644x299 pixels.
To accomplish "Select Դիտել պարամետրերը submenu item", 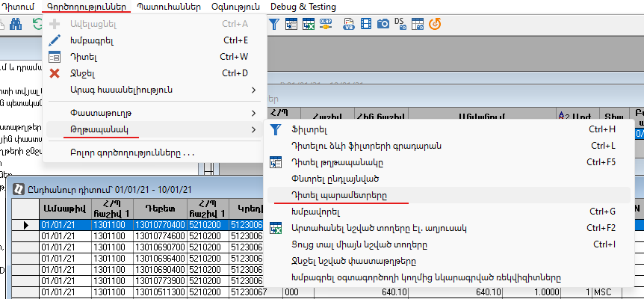I will [339, 195].
